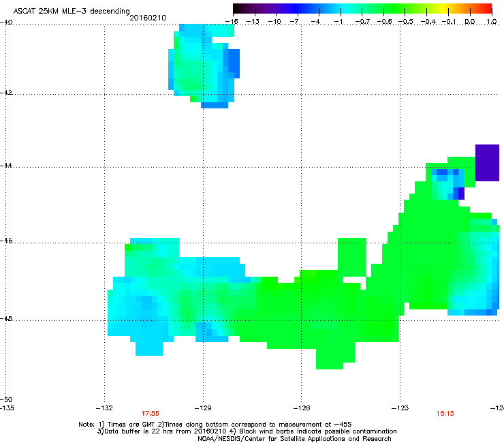Click the -0.5 color scale label

pos(405,22)
